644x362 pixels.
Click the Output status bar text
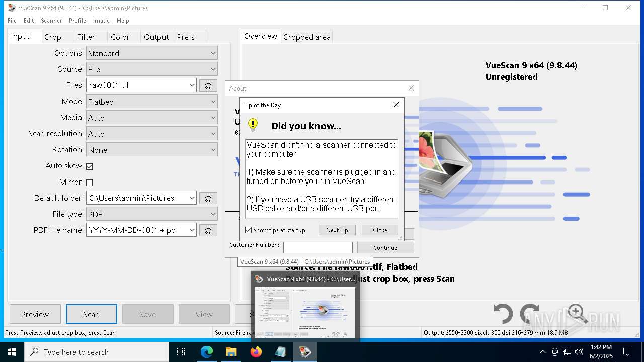[496, 332]
